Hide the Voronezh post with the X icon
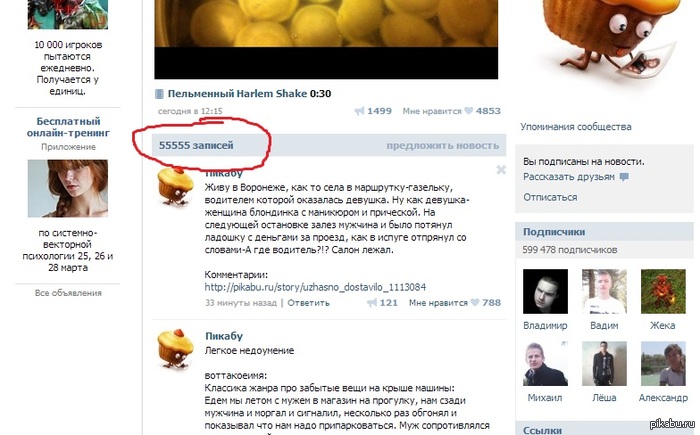The width and height of the screenshot is (700, 435). (501, 170)
